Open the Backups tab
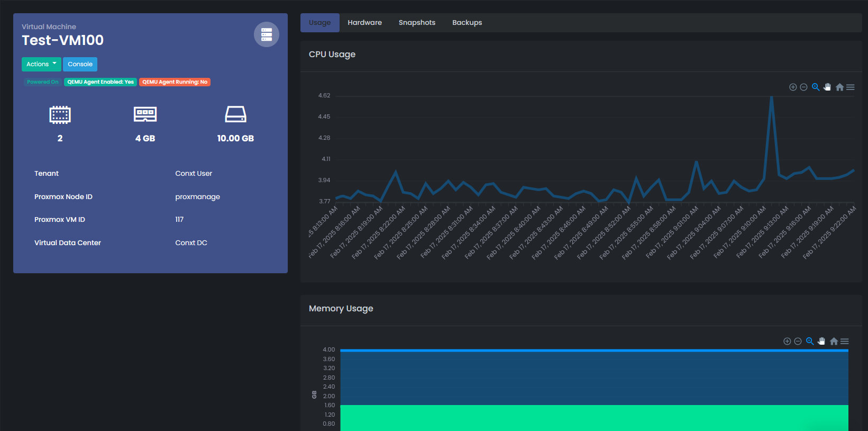The height and width of the screenshot is (431, 868). click(x=467, y=23)
